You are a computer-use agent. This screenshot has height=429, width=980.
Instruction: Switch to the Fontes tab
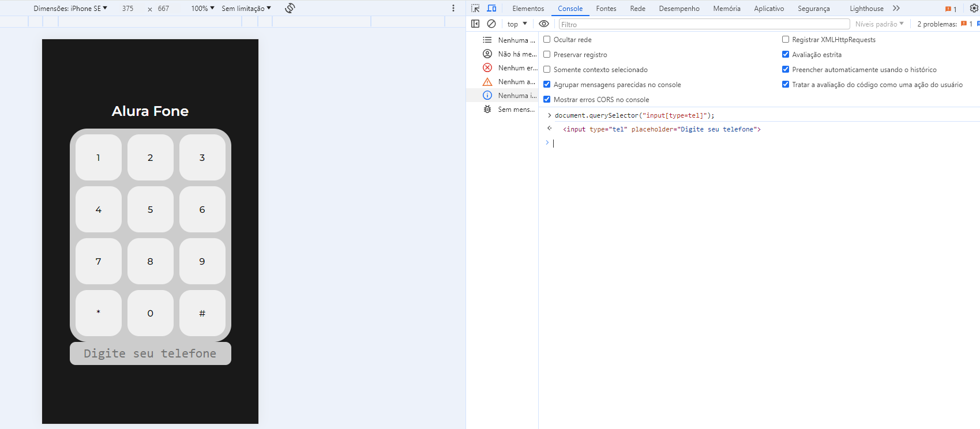[x=606, y=8]
